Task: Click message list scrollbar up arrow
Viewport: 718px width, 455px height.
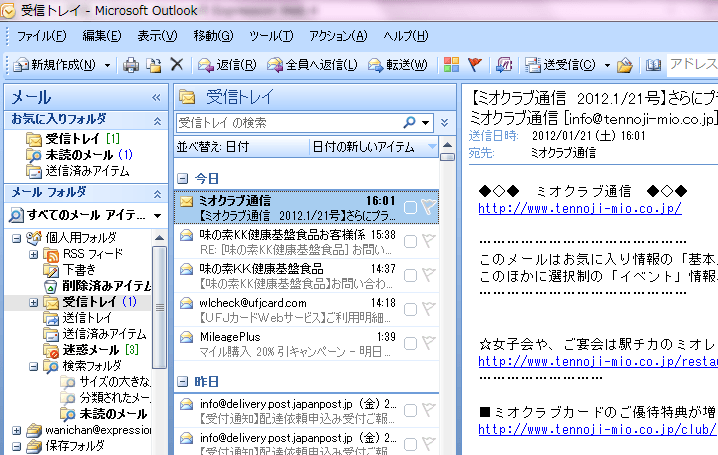Action: [447, 145]
